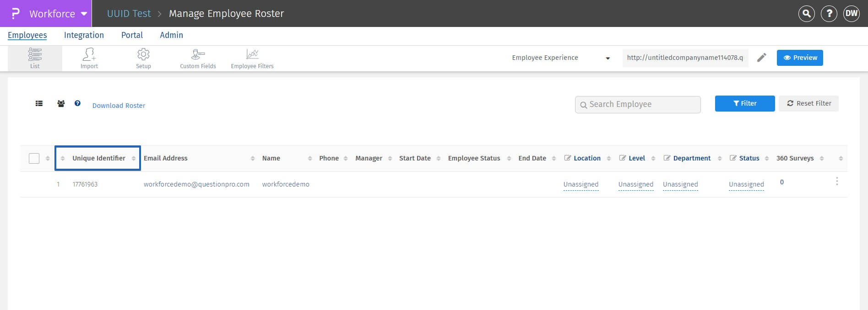This screenshot has height=310, width=868.
Task: Expand the Workforce product dropdown
Action: (x=84, y=14)
